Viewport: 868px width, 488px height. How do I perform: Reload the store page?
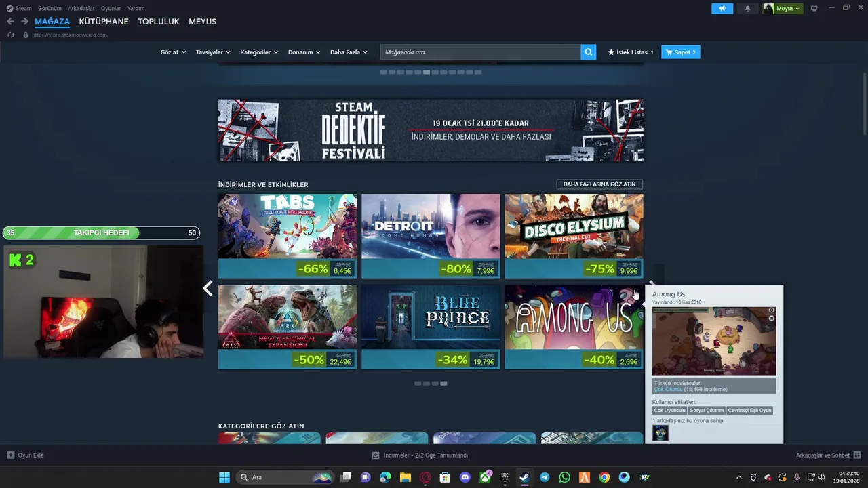coord(11,35)
